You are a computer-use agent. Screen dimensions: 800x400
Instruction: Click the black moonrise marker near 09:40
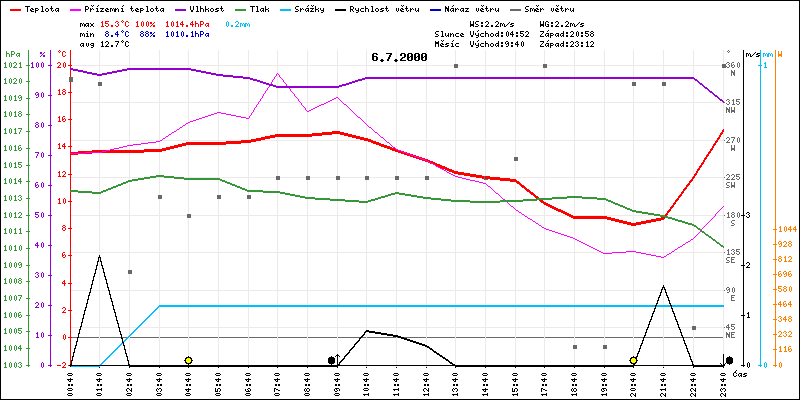[332, 360]
